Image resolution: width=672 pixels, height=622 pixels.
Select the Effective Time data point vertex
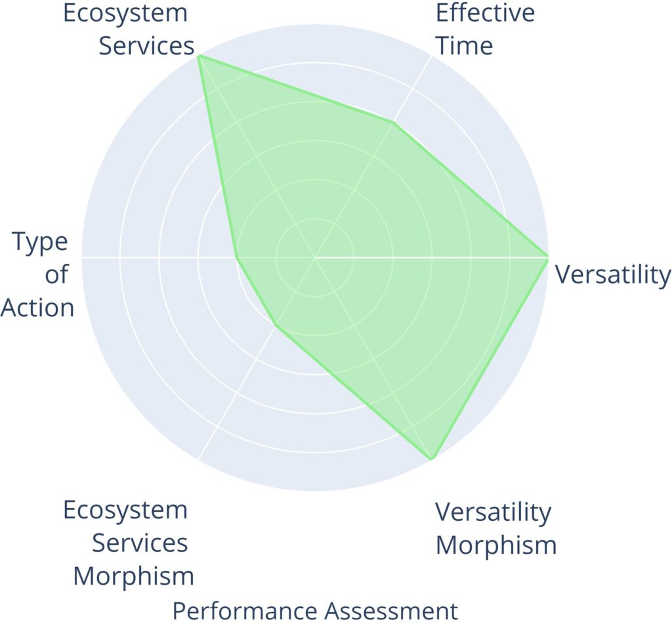point(392,122)
